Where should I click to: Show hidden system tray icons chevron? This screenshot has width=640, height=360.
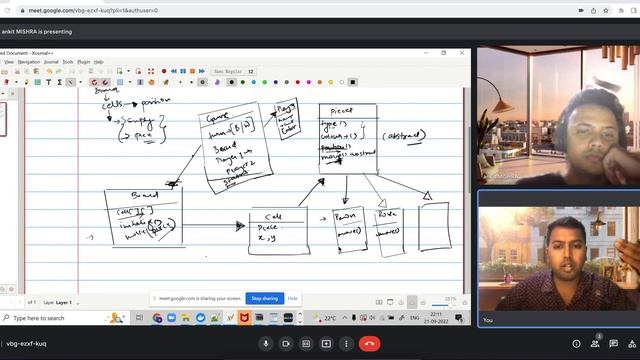pyautogui.click(x=345, y=318)
